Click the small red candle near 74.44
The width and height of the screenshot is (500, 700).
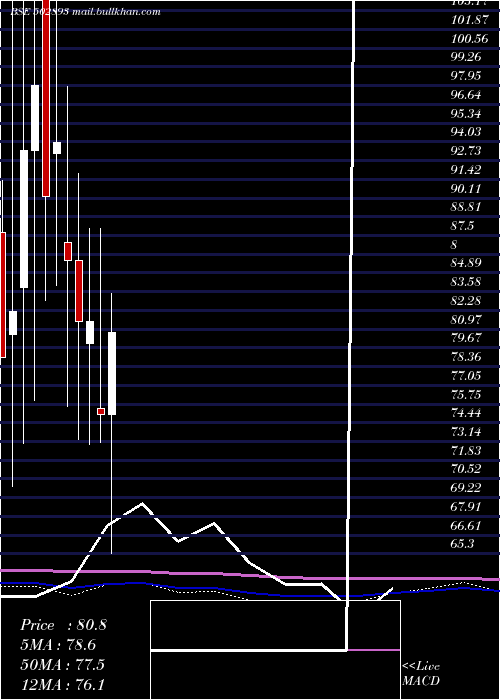click(x=101, y=412)
